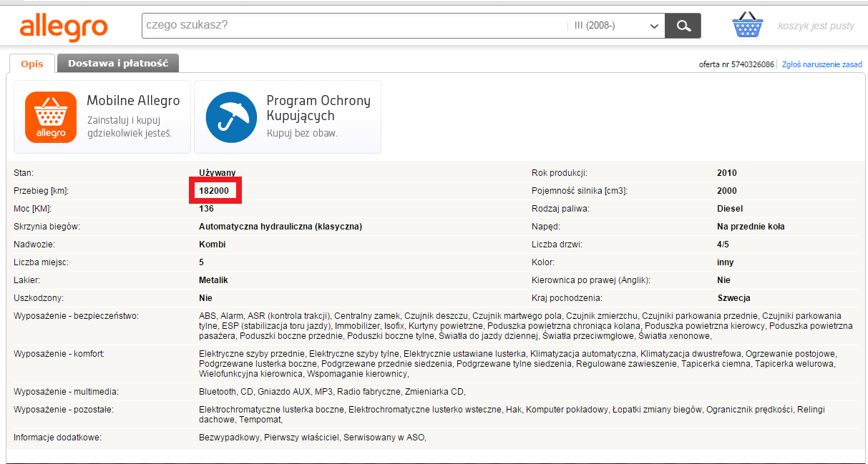Open the 'Mobilne Allegro' heading link
Viewport: 868px width, 464px height.
pos(133,101)
